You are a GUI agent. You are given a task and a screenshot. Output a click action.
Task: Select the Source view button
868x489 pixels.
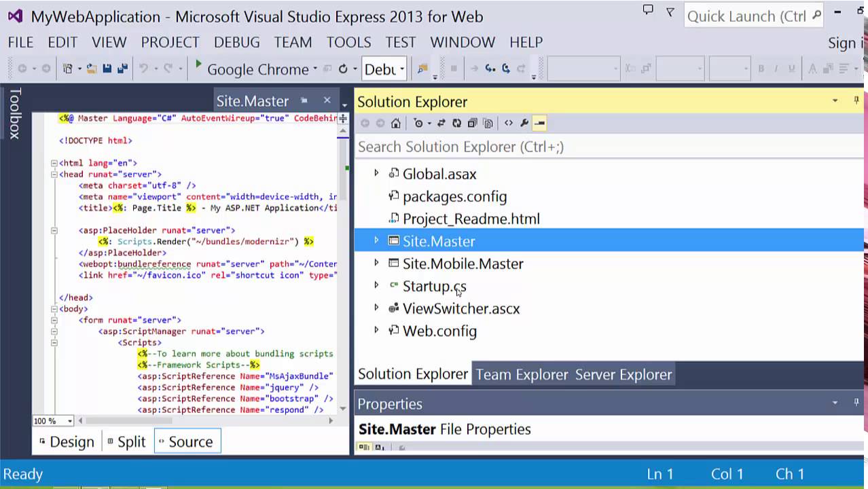(187, 441)
